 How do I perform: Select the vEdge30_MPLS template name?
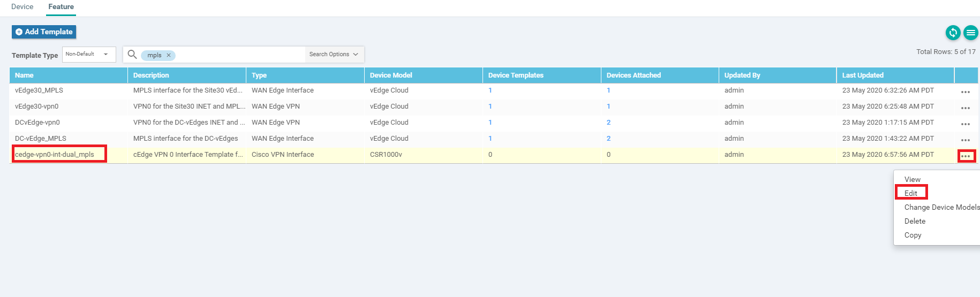point(39,90)
